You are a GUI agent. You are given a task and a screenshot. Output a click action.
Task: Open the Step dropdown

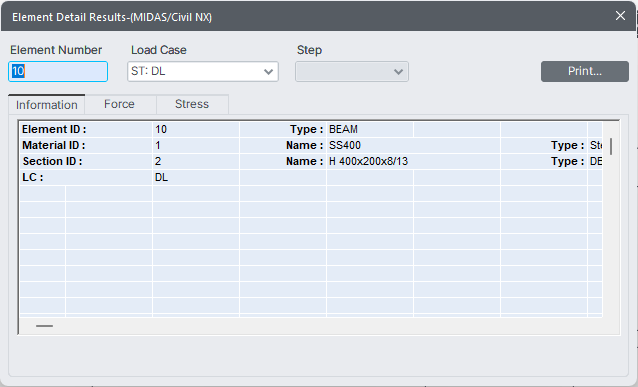click(352, 72)
